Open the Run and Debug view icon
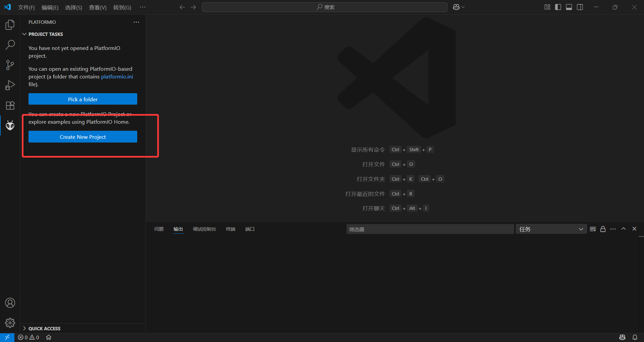 pyautogui.click(x=10, y=85)
